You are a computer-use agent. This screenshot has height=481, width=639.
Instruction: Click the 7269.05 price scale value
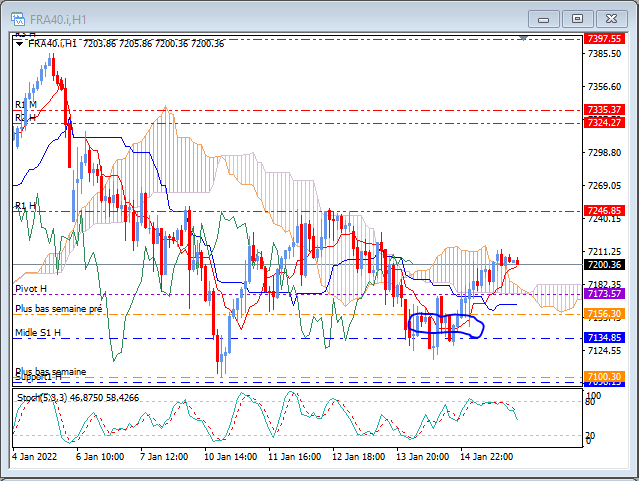tap(604, 185)
